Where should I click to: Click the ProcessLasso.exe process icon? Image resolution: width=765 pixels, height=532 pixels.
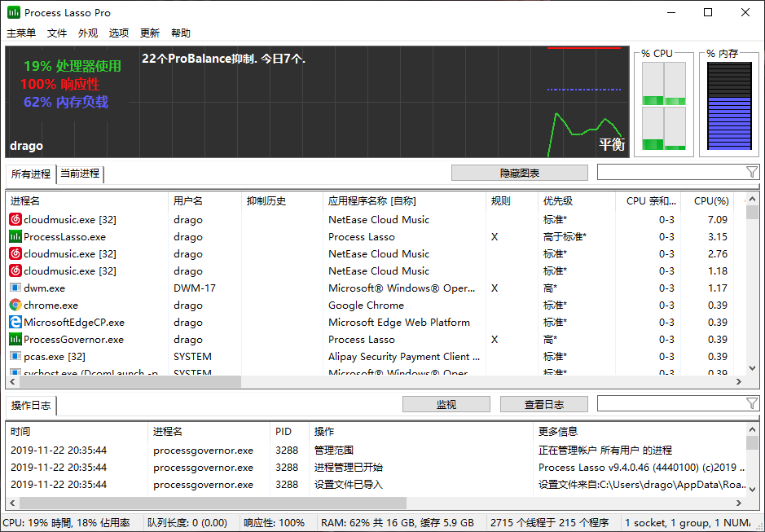15,236
